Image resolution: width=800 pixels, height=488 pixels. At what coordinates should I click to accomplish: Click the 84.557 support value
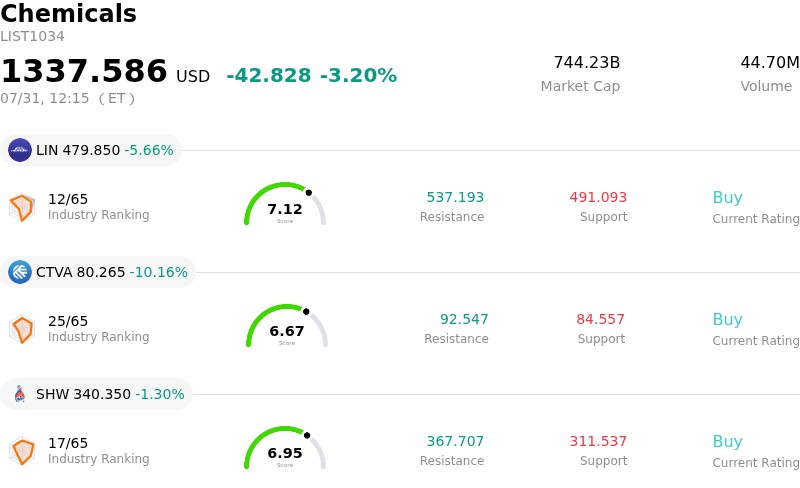click(x=600, y=319)
